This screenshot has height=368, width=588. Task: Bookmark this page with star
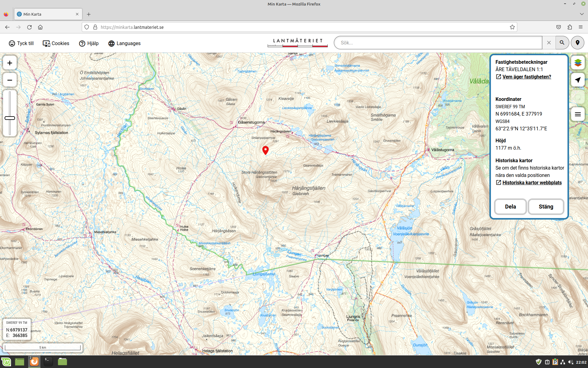point(512,27)
